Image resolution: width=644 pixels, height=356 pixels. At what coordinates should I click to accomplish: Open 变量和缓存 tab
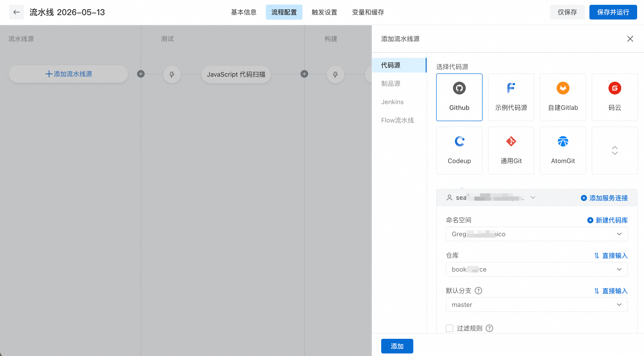click(368, 12)
